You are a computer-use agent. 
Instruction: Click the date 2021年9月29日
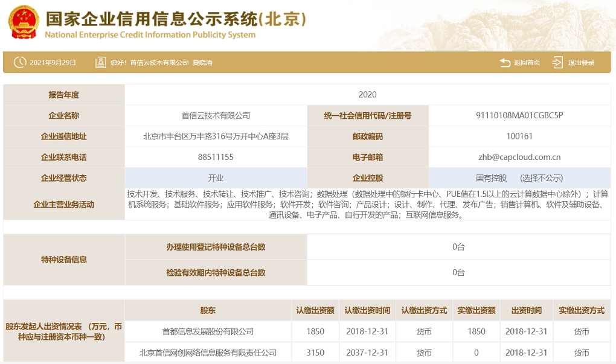click(53, 62)
